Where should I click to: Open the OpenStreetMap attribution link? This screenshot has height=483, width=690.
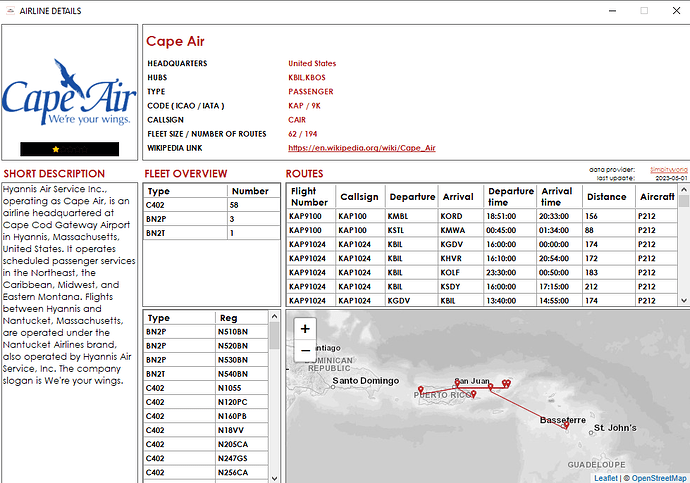(x=659, y=478)
